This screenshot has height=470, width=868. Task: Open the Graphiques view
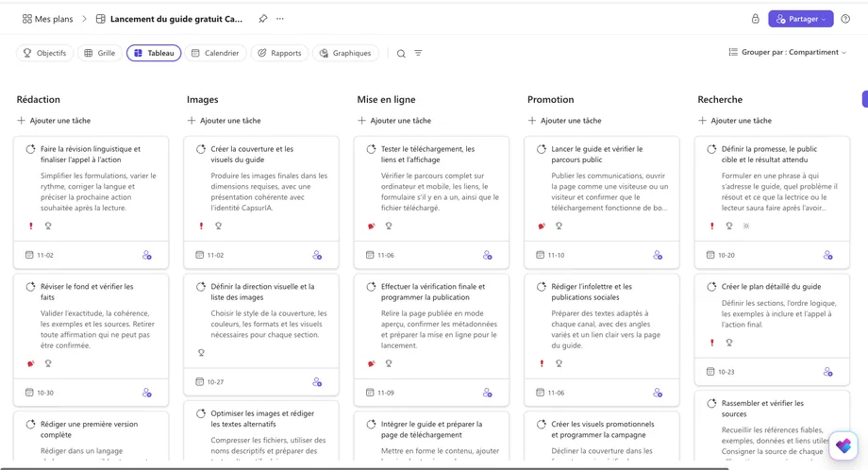coord(345,53)
